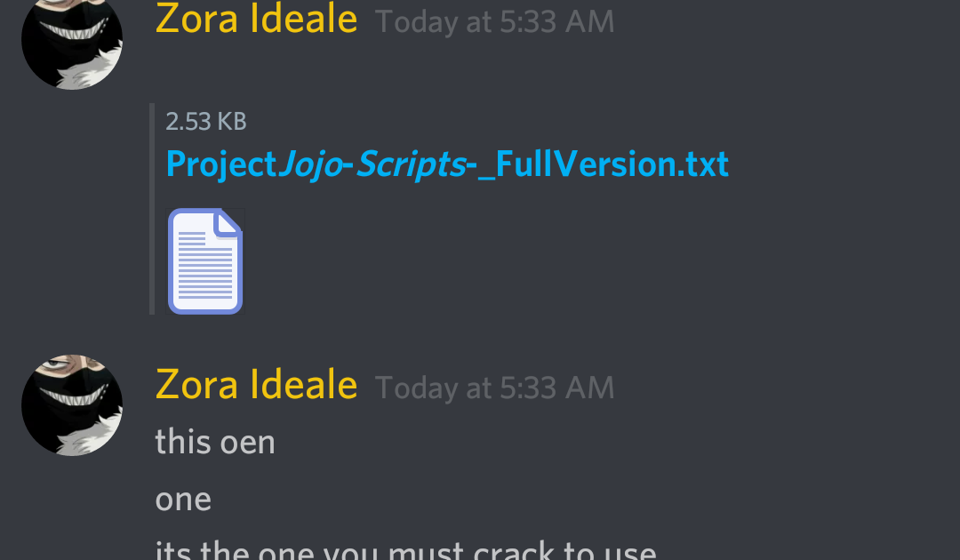Click the word 'Today' in the attachment message timestamp
The image size is (960, 560).
[417, 22]
